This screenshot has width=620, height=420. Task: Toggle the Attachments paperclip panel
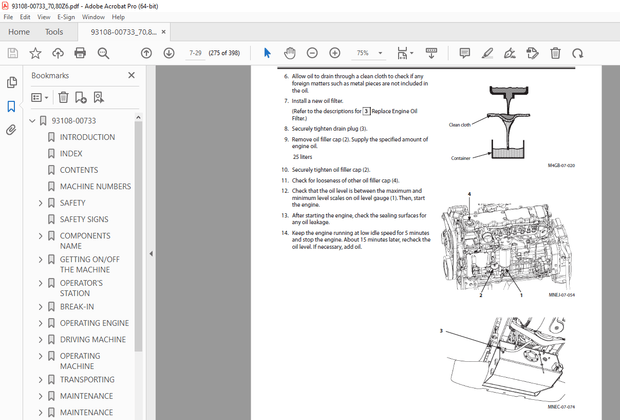pyautogui.click(x=12, y=129)
